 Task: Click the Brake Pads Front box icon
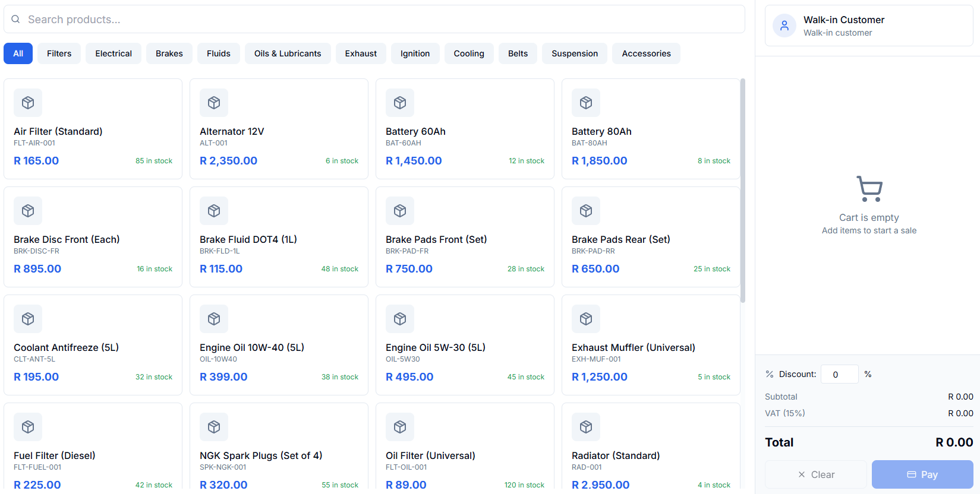click(400, 211)
